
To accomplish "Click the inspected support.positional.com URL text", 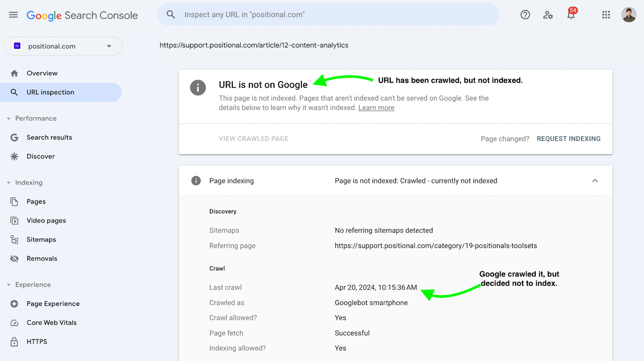I will pyautogui.click(x=254, y=45).
